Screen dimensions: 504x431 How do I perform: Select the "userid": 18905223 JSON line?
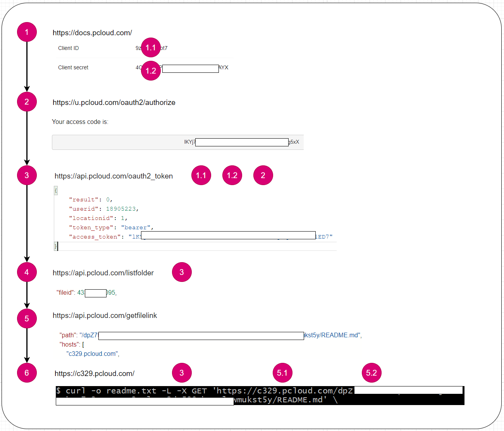tap(104, 209)
